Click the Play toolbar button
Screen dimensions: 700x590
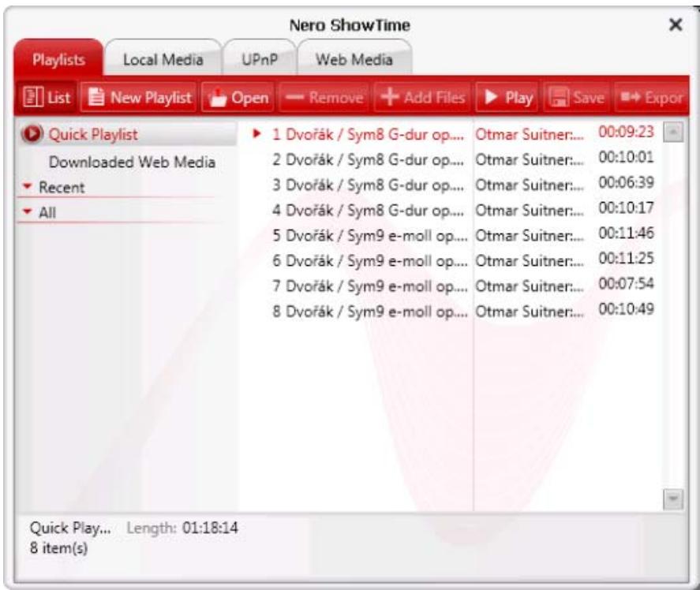(x=507, y=97)
